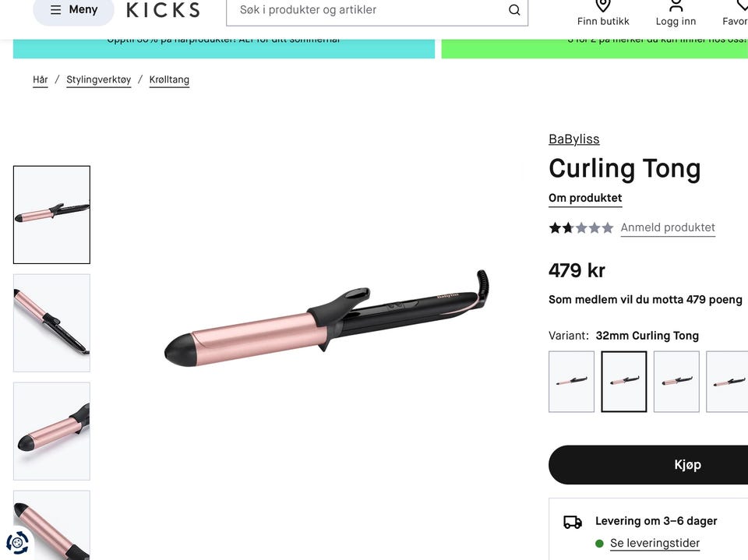Switch to the Om produktet tab

[585, 198]
